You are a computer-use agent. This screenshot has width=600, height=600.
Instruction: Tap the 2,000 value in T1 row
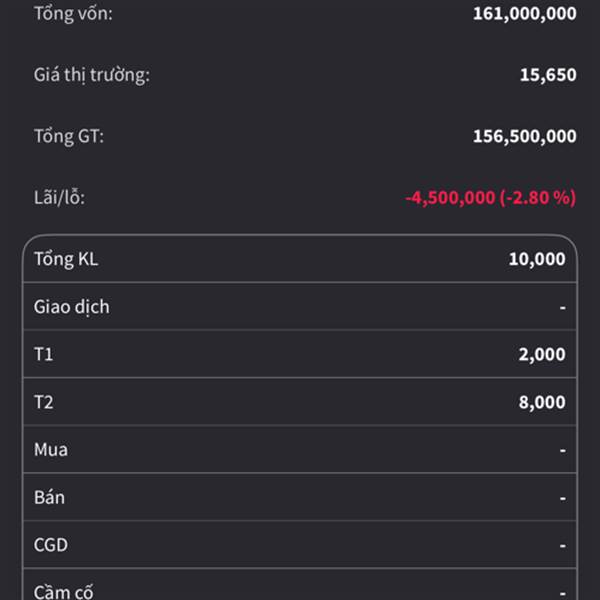[x=541, y=354]
